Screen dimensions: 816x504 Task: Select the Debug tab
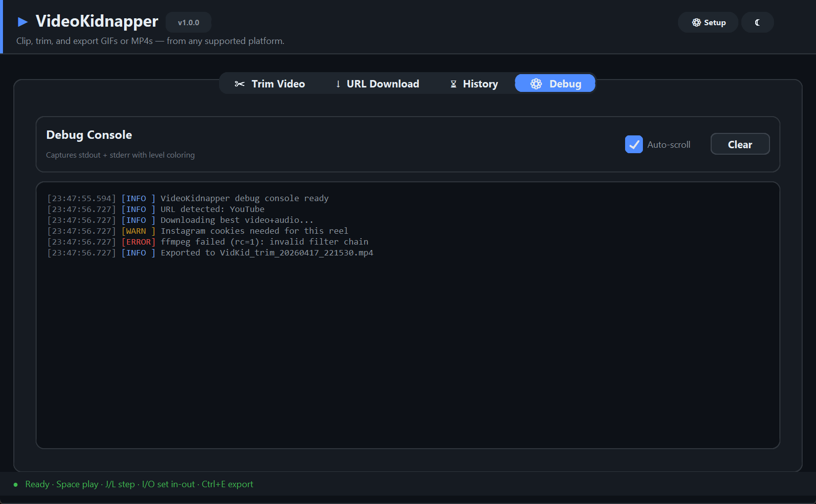point(555,84)
